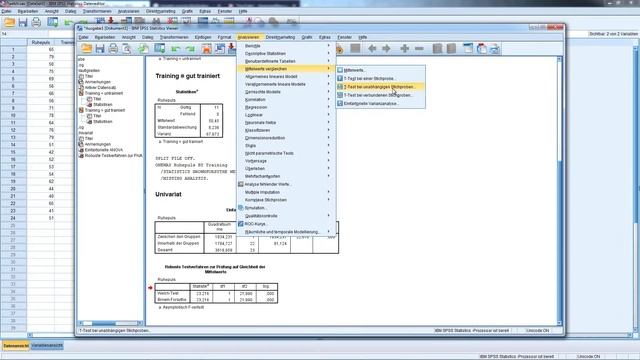Image resolution: width=640 pixels, height=360 pixels.
Task: Open Daten menu in Data Editor window
Action: [x=70, y=11]
